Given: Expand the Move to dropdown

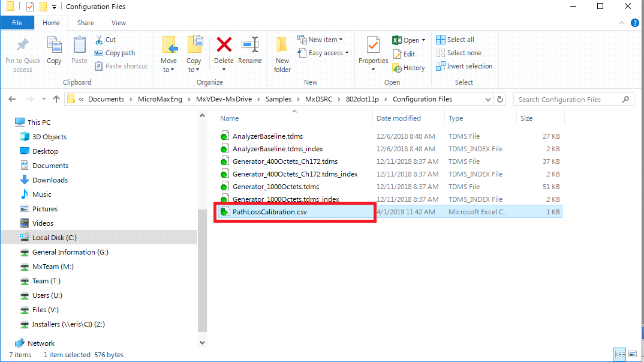Looking at the screenshot, I should pos(168,70).
